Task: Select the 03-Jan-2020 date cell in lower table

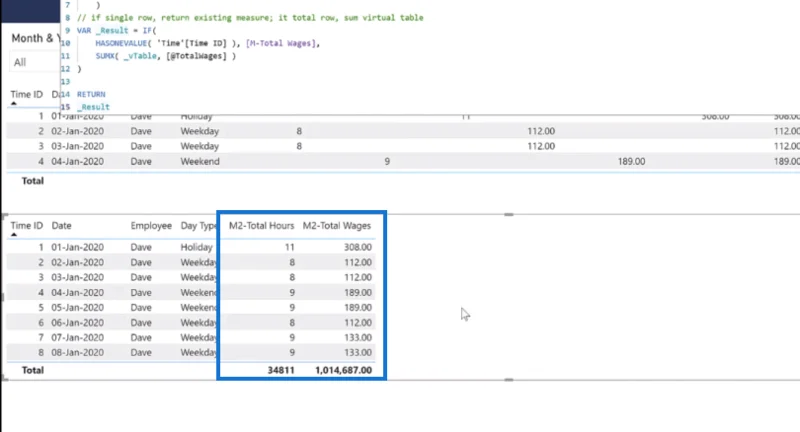Action: [x=78, y=277]
